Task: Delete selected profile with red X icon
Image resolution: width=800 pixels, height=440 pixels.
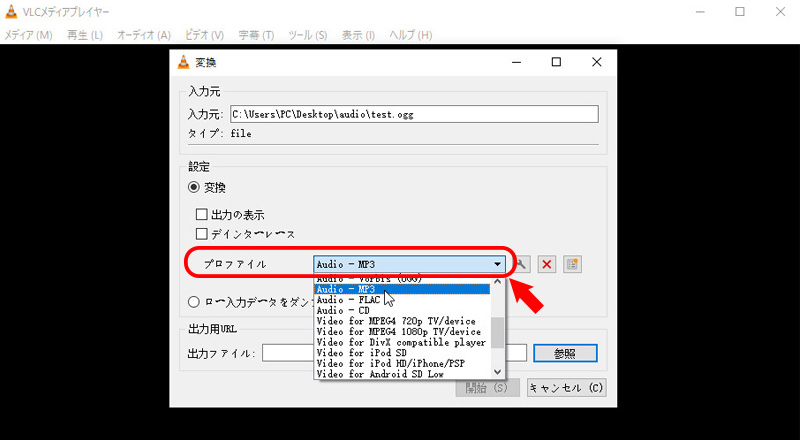Action: click(x=547, y=264)
